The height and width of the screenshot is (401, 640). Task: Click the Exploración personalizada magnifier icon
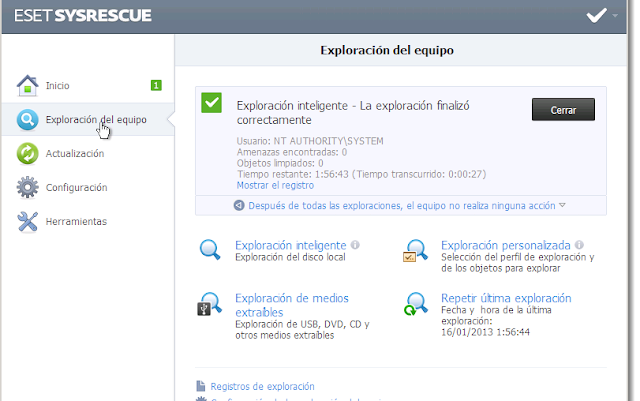(415, 250)
